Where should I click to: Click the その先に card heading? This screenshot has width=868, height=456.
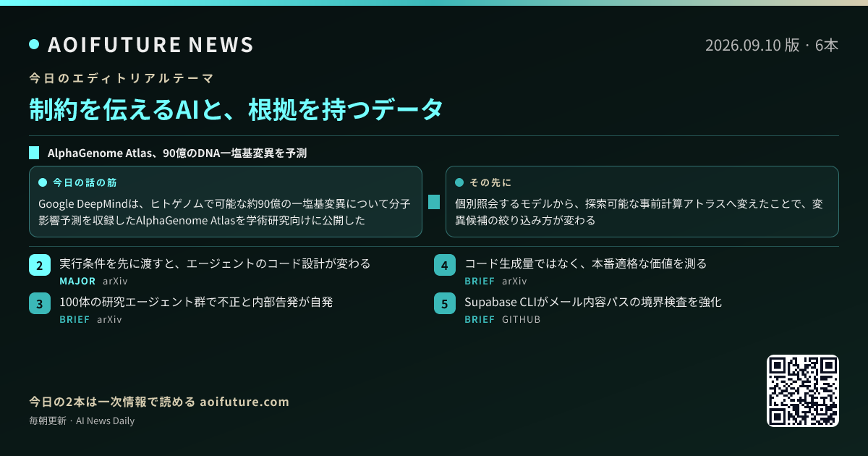[x=490, y=182]
